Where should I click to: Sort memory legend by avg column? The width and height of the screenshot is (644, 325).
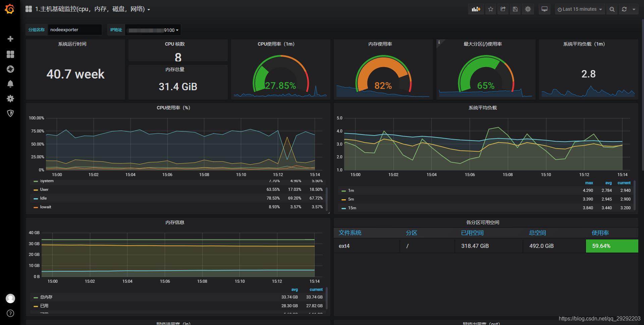click(294, 289)
